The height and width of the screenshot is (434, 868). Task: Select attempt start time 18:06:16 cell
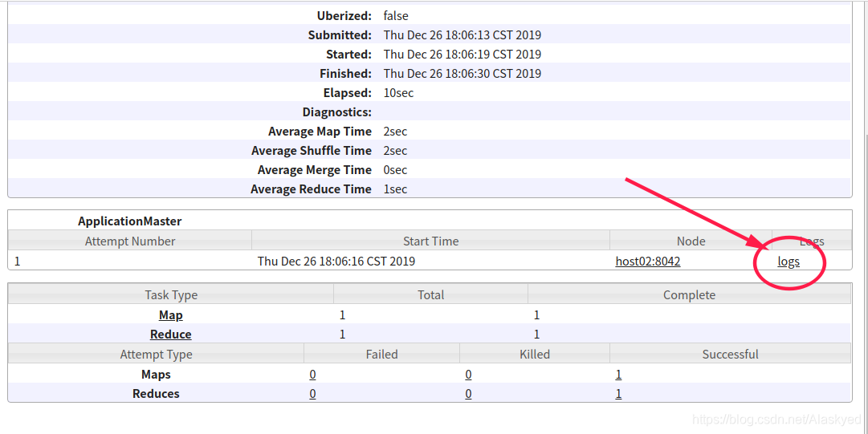[x=336, y=262]
